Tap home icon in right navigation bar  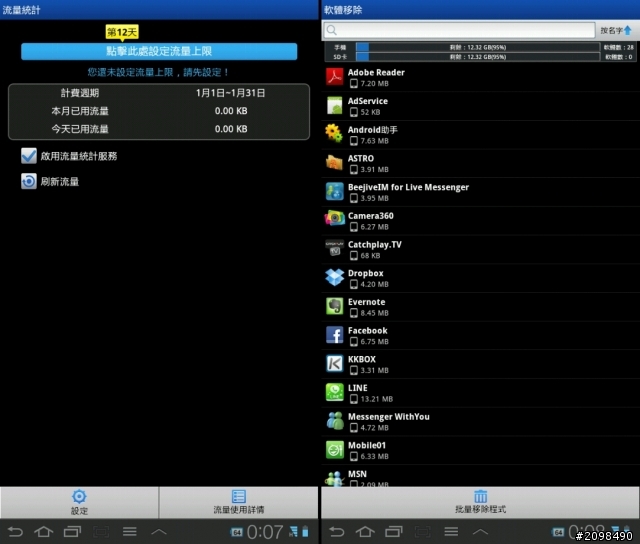[365, 531]
